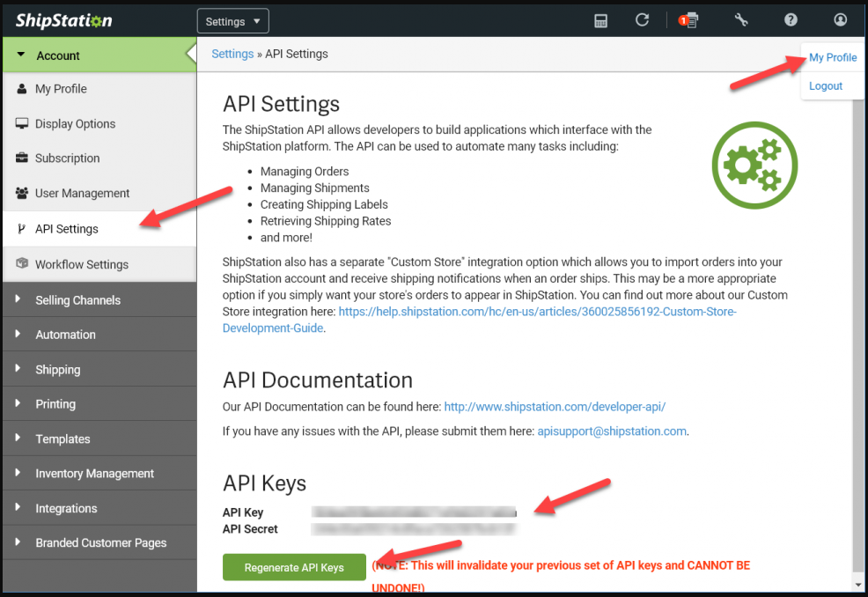The width and height of the screenshot is (868, 597).
Task: Click the green gears API icon
Action: click(x=754, y=165)
